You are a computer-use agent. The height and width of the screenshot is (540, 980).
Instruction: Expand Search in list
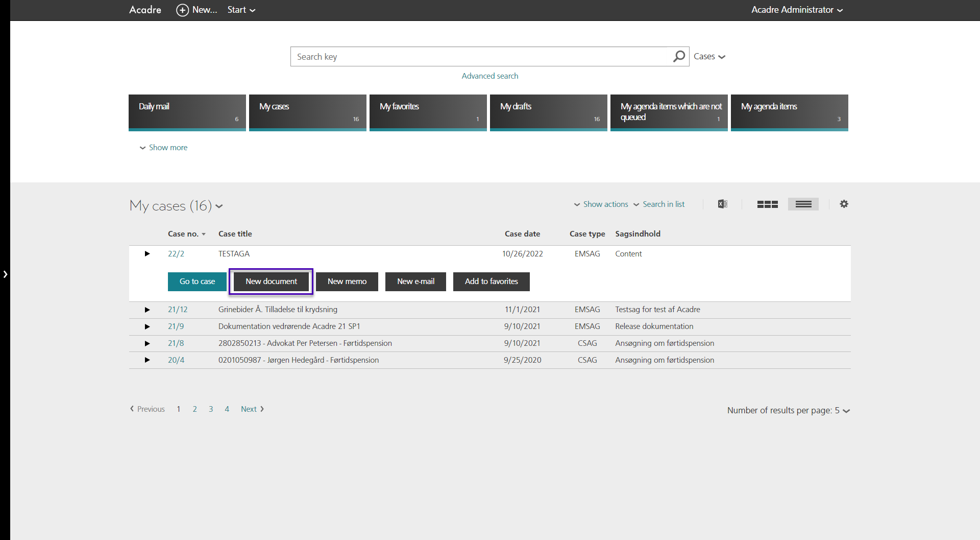(x=659, y=204)
